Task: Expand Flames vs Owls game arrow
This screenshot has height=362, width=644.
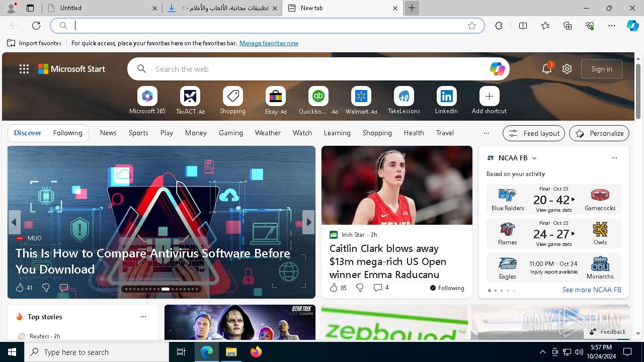Action: tap(573, 234)
